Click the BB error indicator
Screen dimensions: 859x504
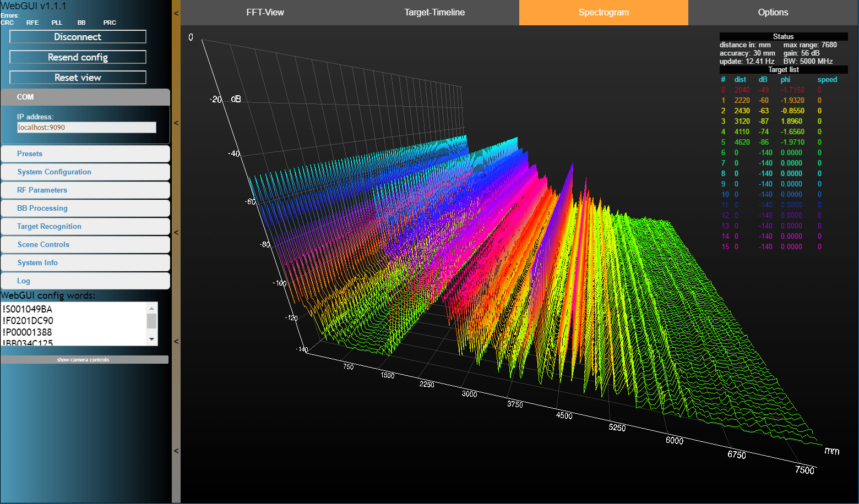click(x=81, y=23)
